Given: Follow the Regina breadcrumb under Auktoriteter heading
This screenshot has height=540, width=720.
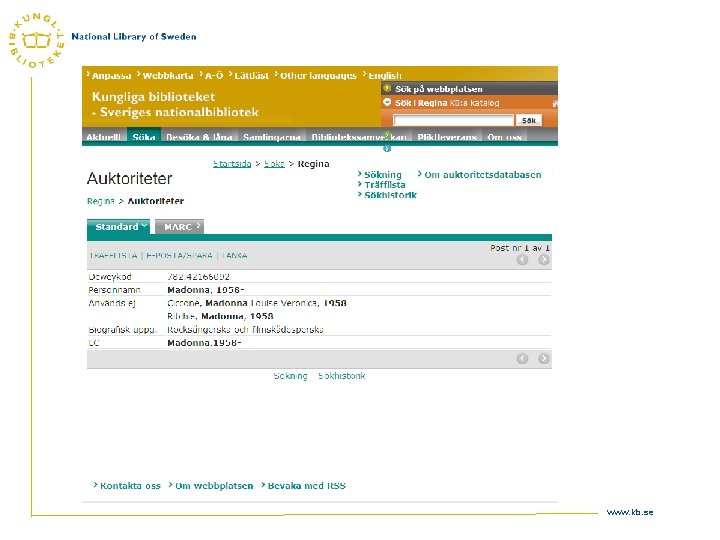Looking at the screenshot, I should coord(101,201).
